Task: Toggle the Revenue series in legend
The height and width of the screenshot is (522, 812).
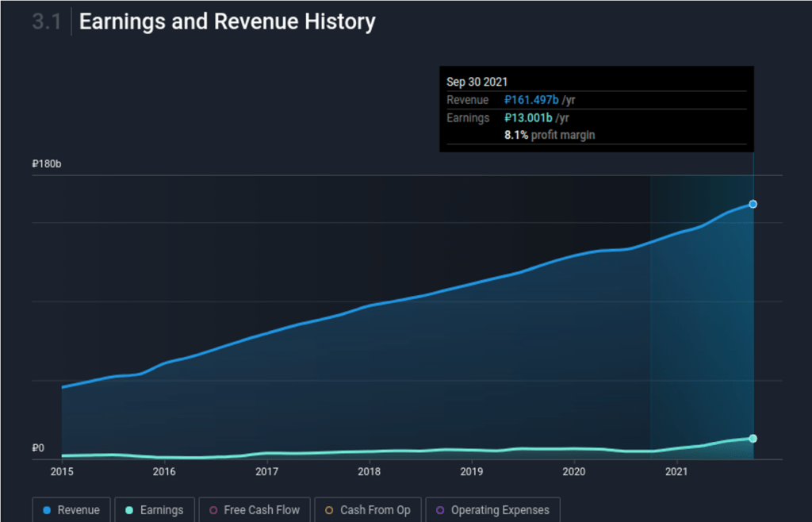Action: click(72, 510)
